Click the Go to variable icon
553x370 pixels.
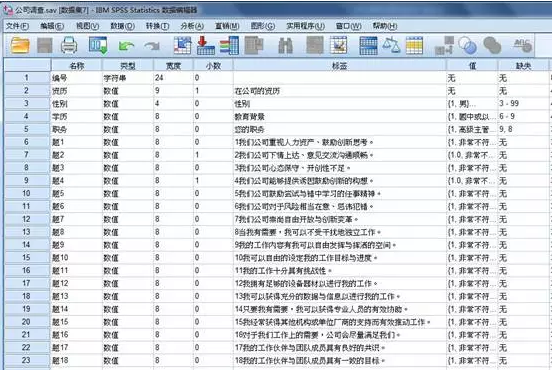[x=205, y=45]
